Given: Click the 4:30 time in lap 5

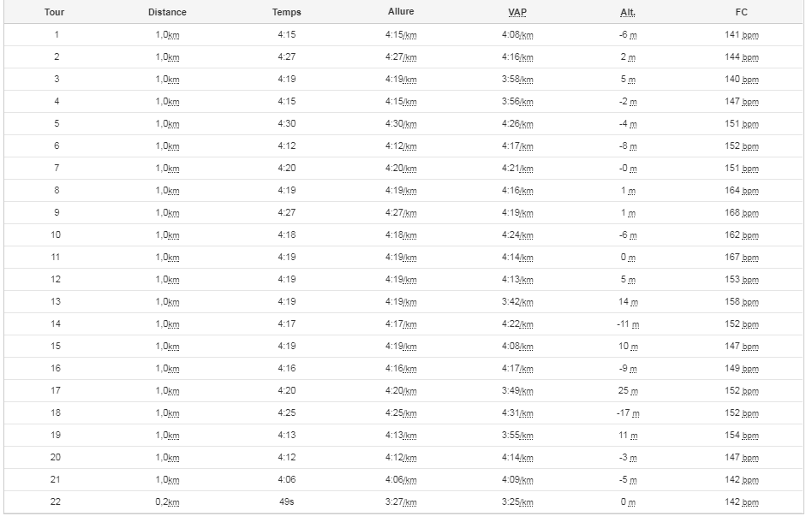Looking at the screenshot, I should pos(286,123).
